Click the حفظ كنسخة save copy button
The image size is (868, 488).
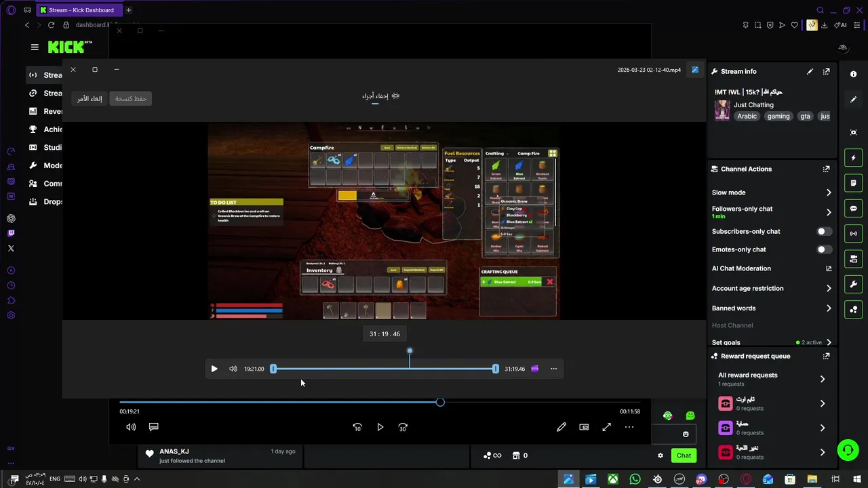(x=131, y=99)
